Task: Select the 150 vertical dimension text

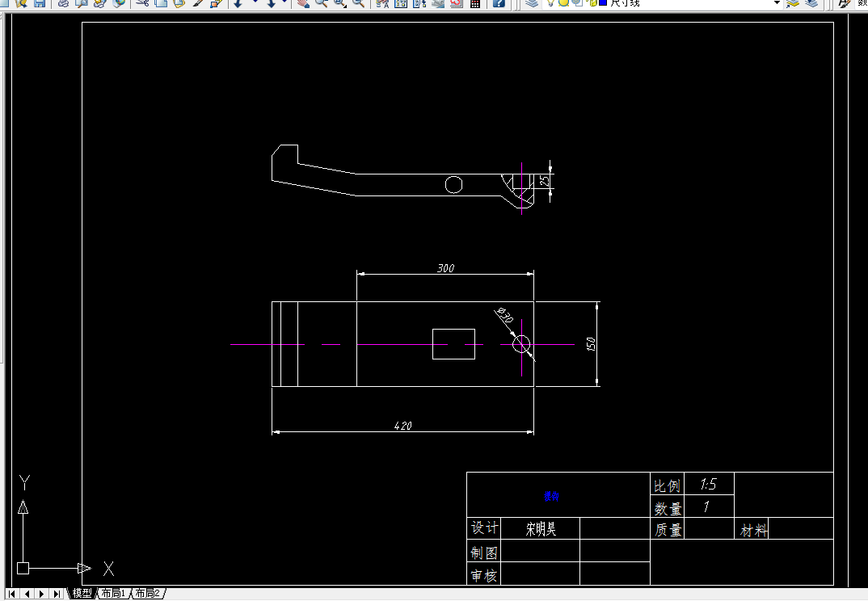Action: point(591,343)
